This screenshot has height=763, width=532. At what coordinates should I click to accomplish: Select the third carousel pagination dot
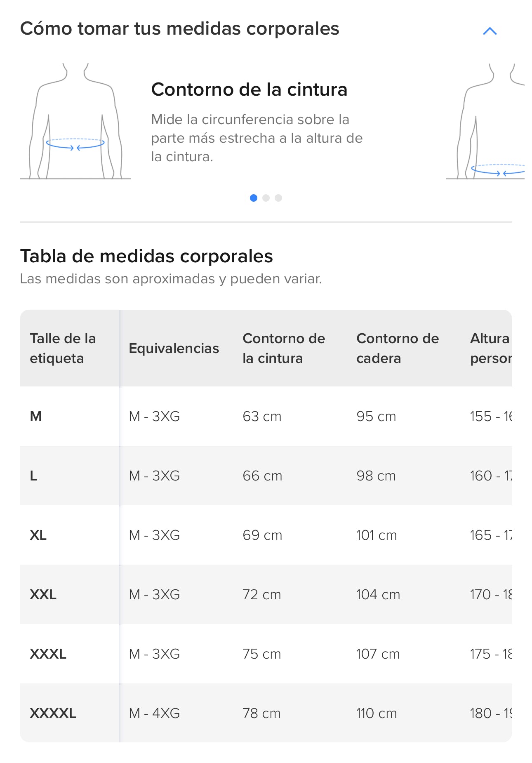coord(278,198)
